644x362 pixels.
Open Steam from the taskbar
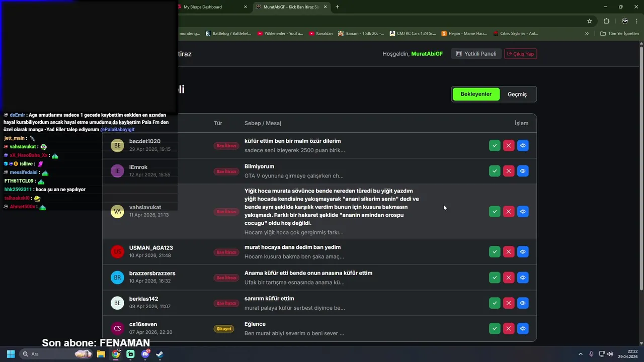point(159,354)
